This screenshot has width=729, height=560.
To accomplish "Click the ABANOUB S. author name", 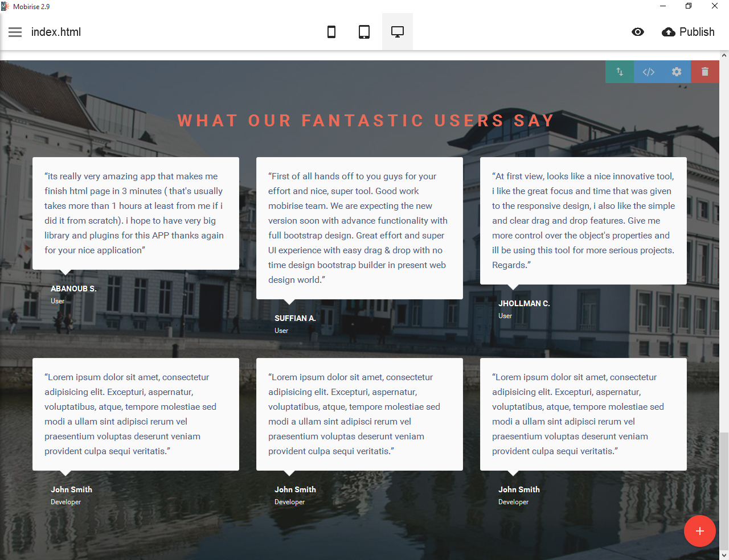I will 73,289.
